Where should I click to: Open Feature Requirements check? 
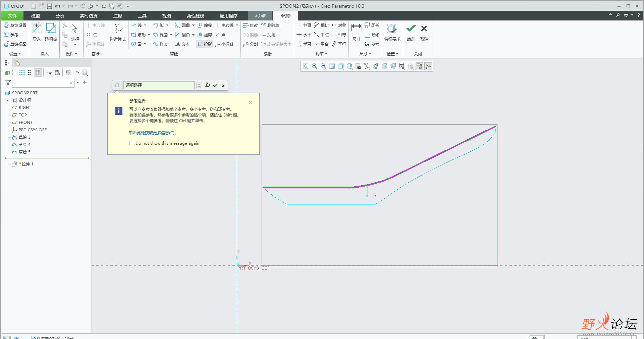(x=392, y=32)
